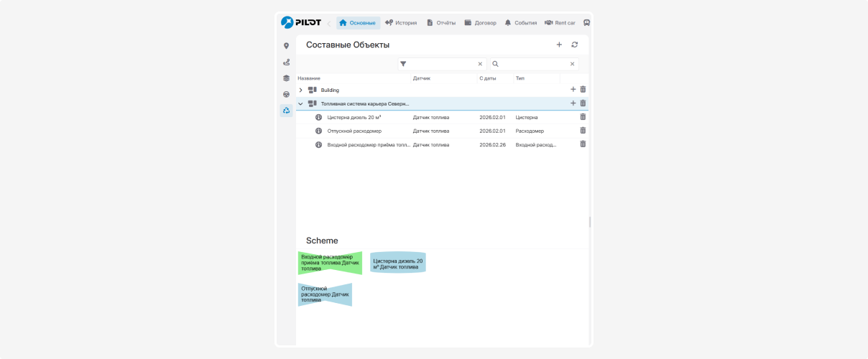Sort by the Название column header
Image resolution: width=868 pixels, height=359 pixels.
309,78
